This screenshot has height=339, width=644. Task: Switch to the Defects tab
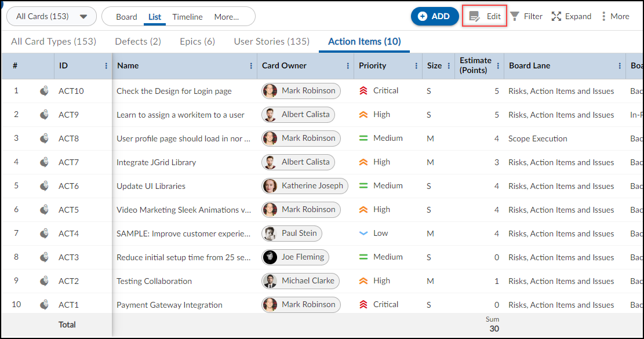tap(137, 41)
